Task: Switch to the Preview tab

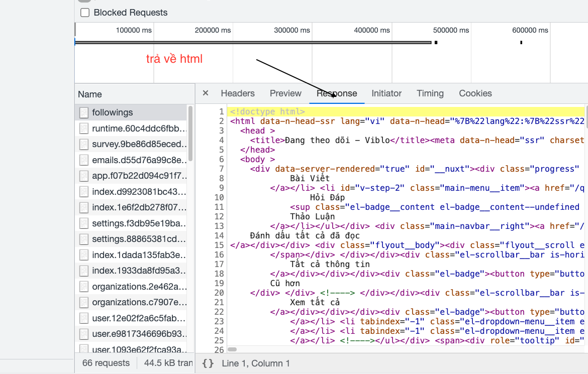Action: (x=285, y=93)
